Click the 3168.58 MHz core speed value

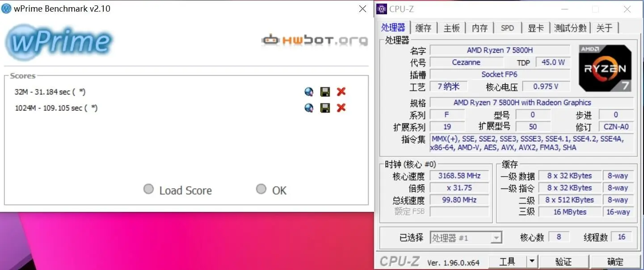click(x=459, y=176)
